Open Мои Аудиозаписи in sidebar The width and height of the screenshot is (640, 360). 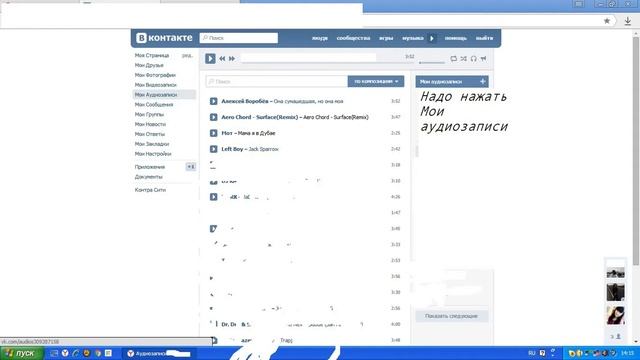click(156, 95)
